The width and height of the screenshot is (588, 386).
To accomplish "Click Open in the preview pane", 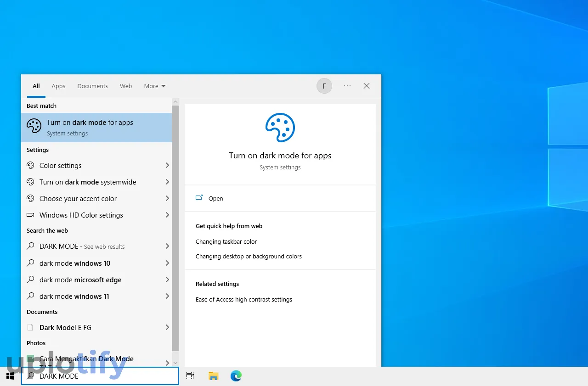I will coord(215,198).
